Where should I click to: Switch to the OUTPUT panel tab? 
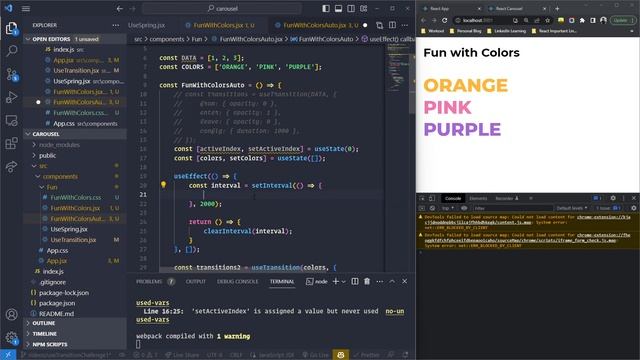pos(196,281)
